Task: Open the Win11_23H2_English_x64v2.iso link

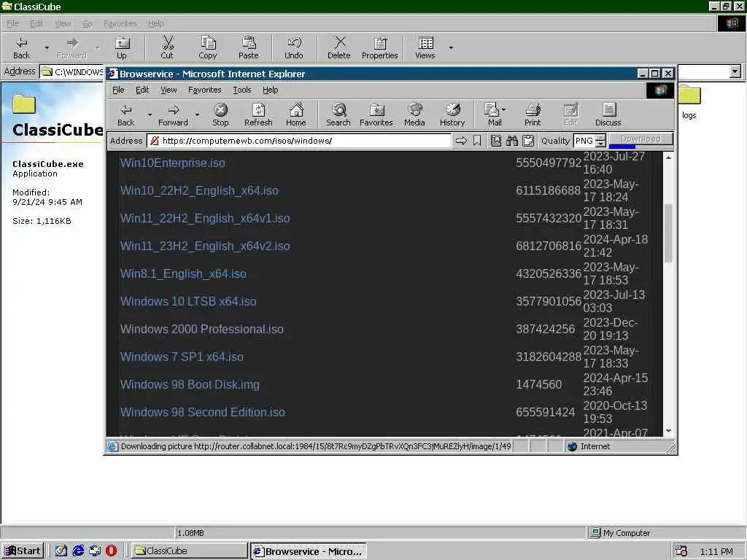Action: [x=205, y=246]
